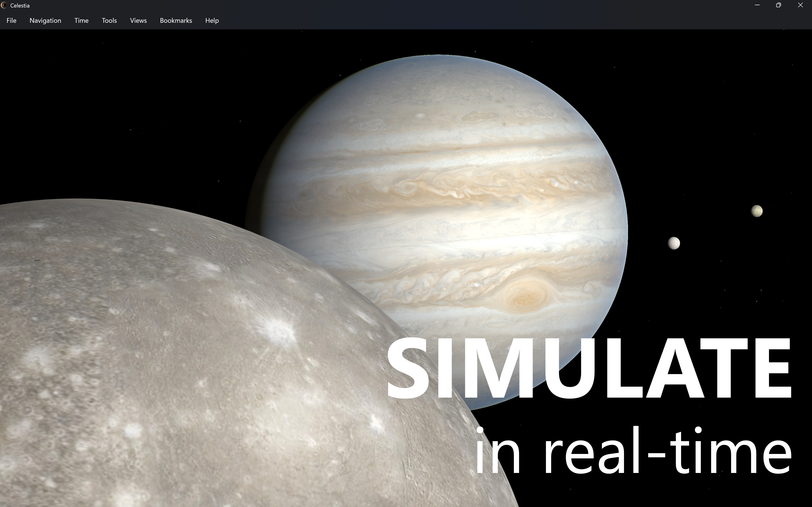Click the Celestia logo in the title bar
Screen dimensions: 812x507
[4, 5]
